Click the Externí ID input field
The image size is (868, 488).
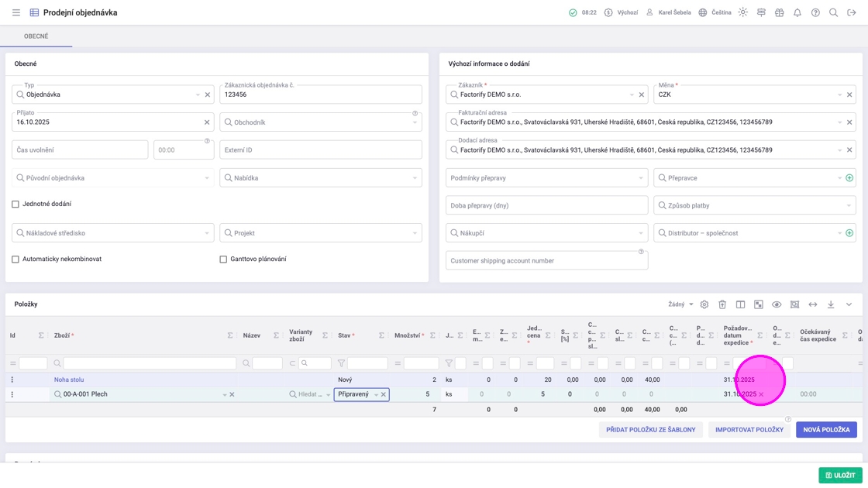click(x=321, y=150)
